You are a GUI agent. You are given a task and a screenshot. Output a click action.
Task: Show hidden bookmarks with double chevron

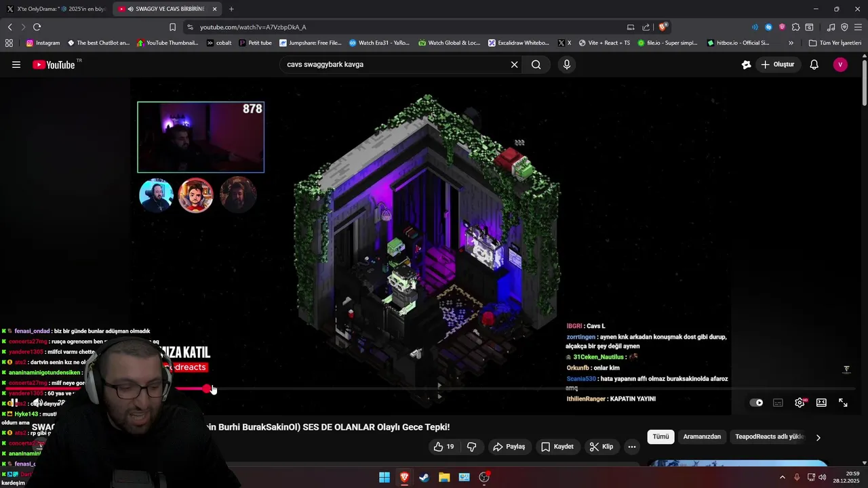click(x=791, y=43)
